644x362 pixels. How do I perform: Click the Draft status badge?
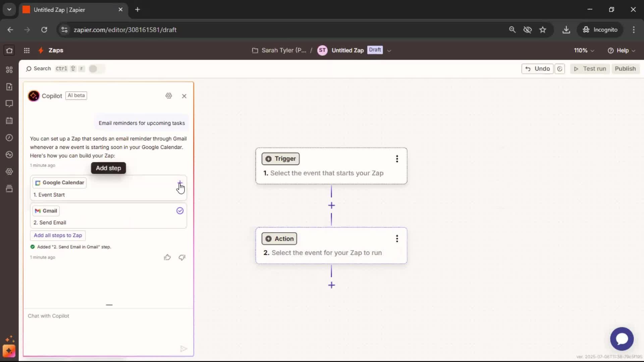(x=375, y=50)
